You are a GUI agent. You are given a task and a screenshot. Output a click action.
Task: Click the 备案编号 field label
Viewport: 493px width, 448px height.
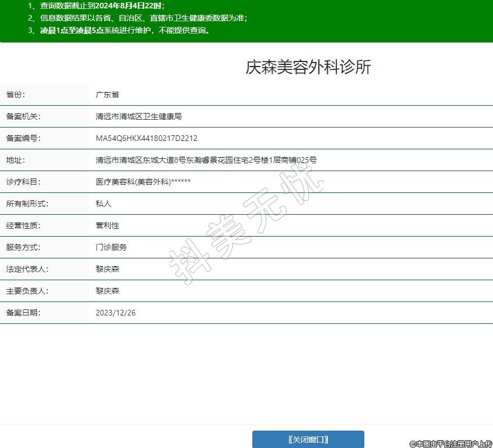point(24,138)
